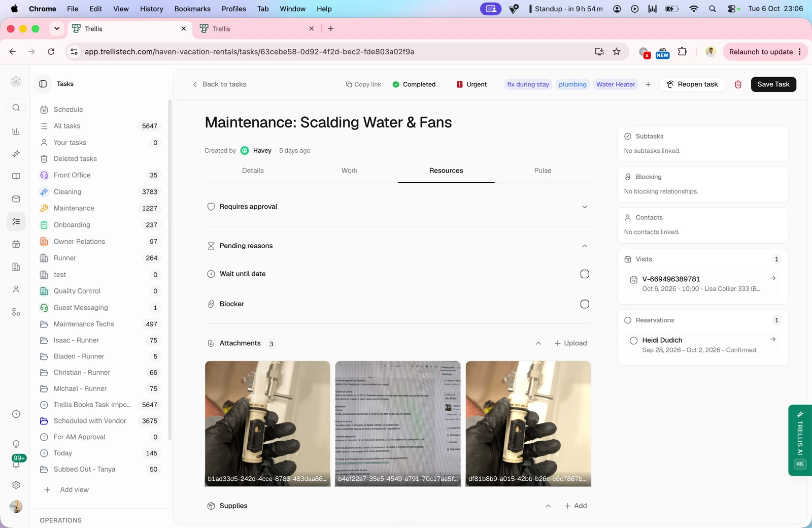812x528 pixels.
Task: Go Back to tasks
Action: point(219,84)
